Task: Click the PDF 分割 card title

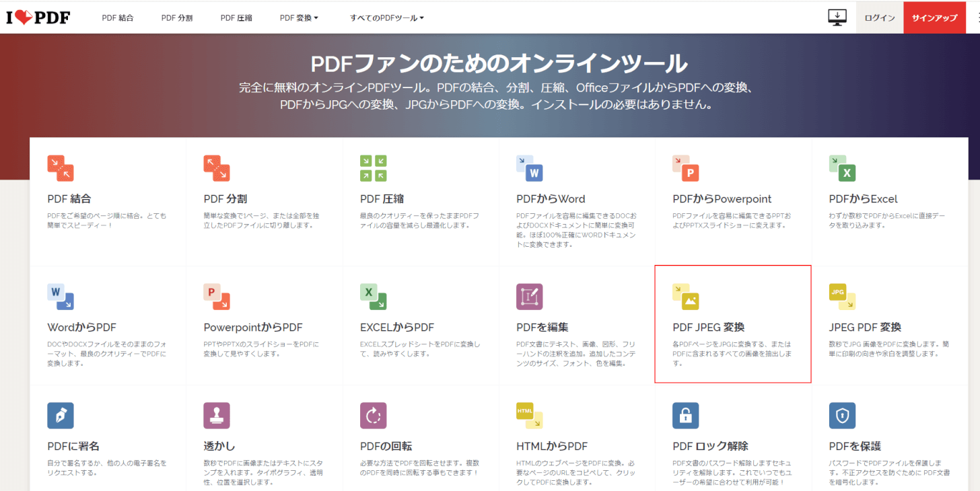Action: coord(225,199)
